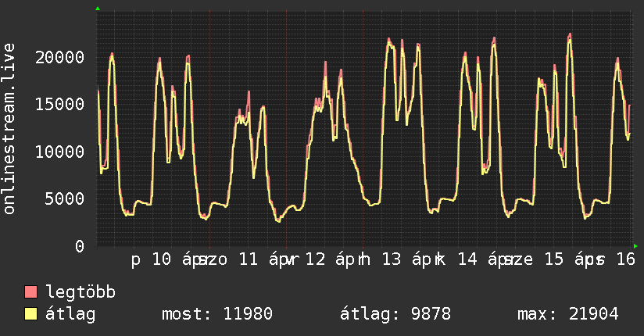Click the 15000 y-axis label
644x336 pixels.
(x=59, y=104)
